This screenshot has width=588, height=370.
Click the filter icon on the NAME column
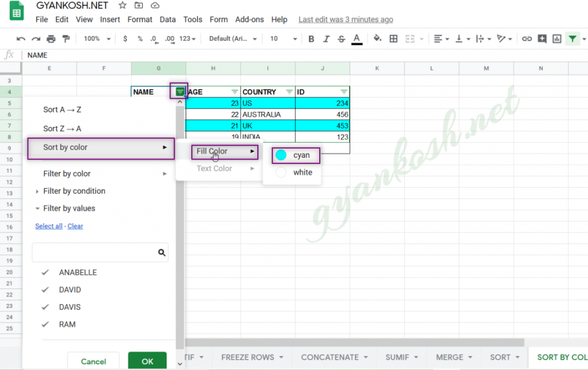point(180,91)
